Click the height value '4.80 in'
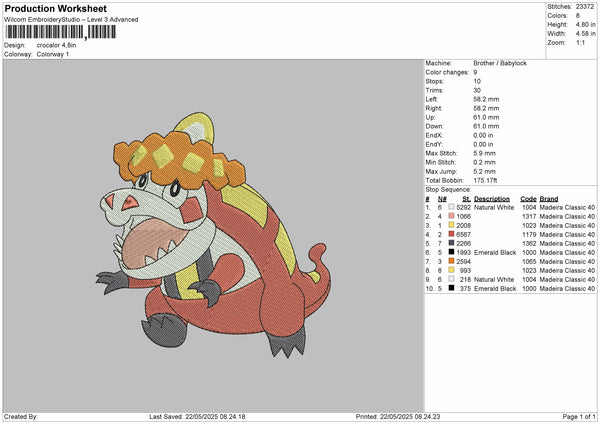The image size is (600, 424). (585, 24)
